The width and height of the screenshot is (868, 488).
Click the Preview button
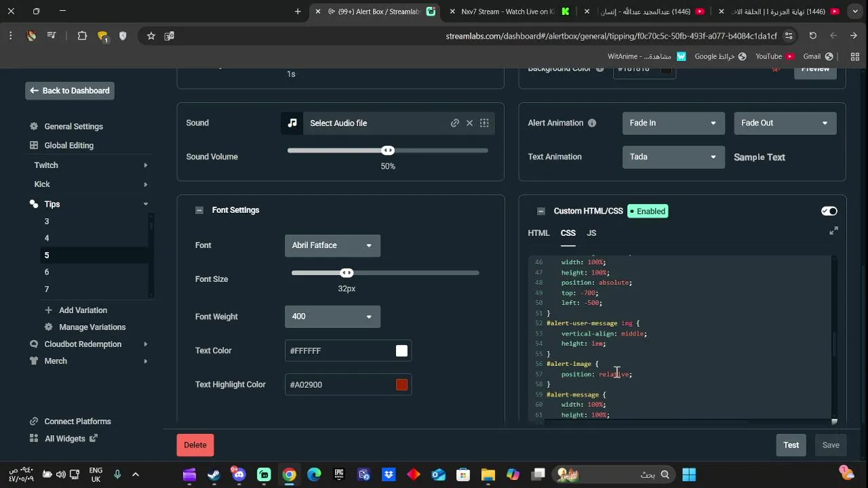point(815,70)
